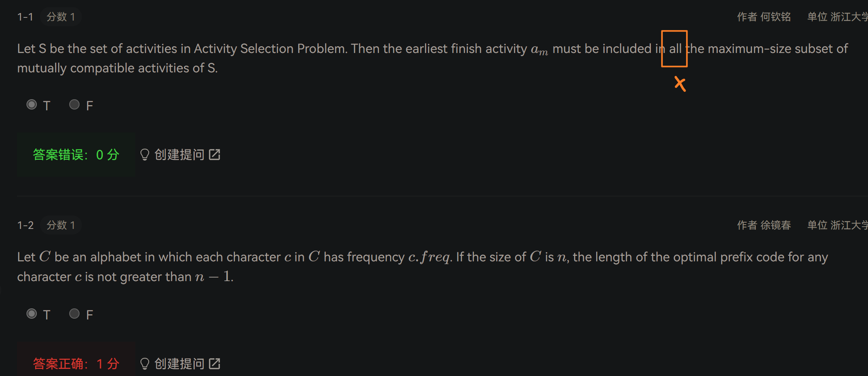Open 创建提问 link under question 1-2

point(180,363)
